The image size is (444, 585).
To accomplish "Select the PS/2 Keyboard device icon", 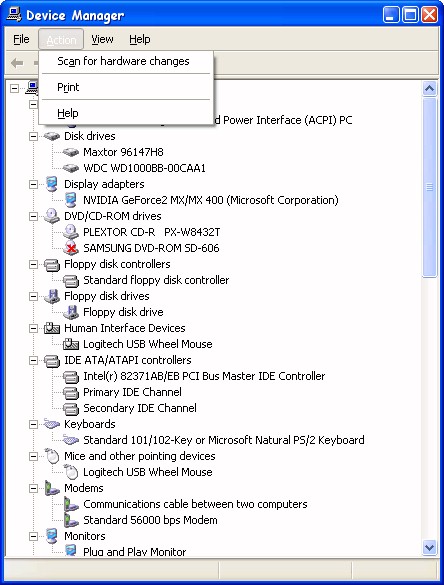I will [x=71, y=440].
